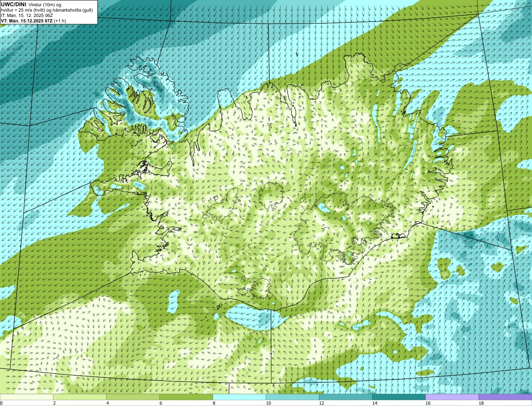Click the legend scale label "18"
This screenshot has width=532, height=406.
point(481,403)
